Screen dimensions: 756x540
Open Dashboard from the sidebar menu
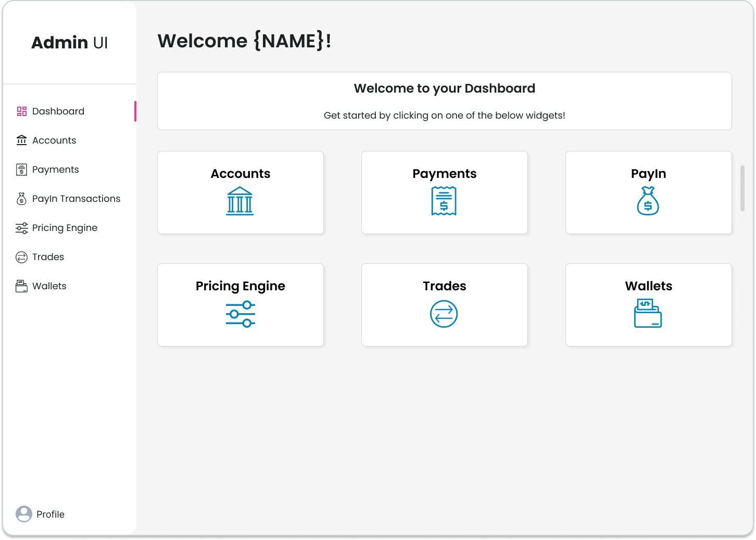(58, 111)
